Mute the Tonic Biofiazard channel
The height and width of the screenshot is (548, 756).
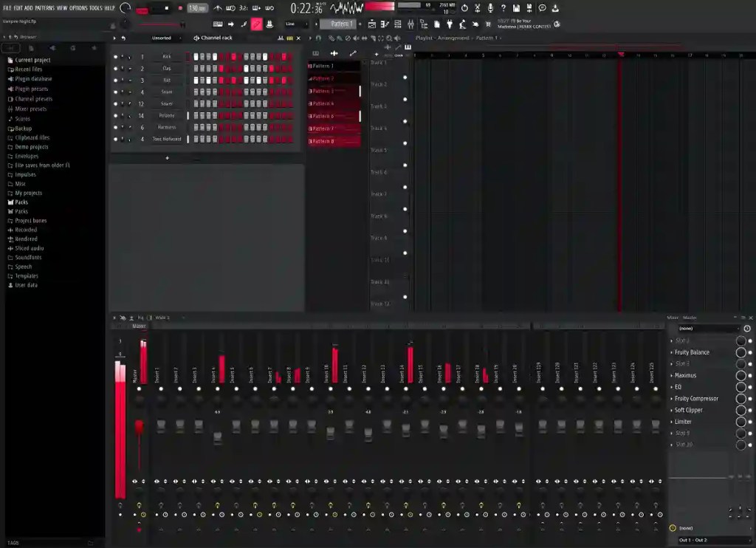[x=115, y=139]
